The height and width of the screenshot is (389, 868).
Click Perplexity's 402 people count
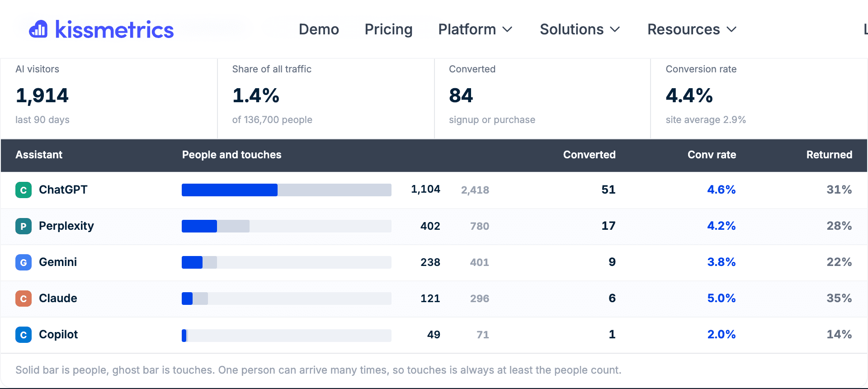coord(430,226)
